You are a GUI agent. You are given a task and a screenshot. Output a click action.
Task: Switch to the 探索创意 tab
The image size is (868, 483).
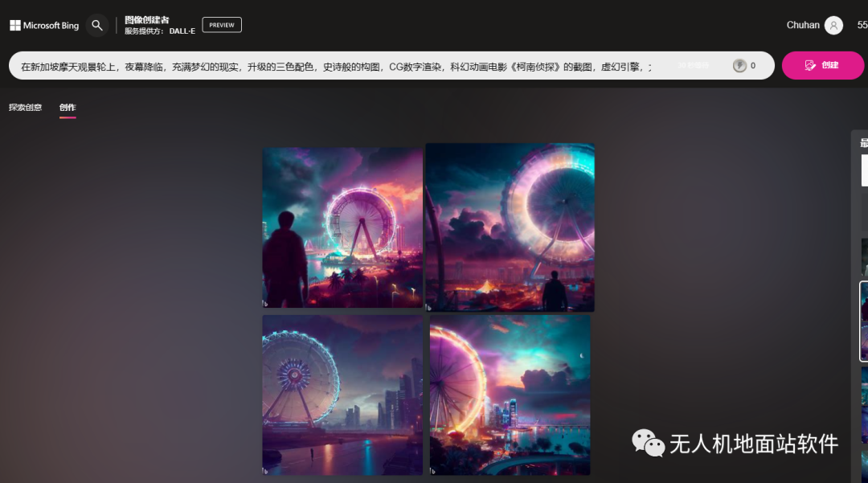coord(26,108)
